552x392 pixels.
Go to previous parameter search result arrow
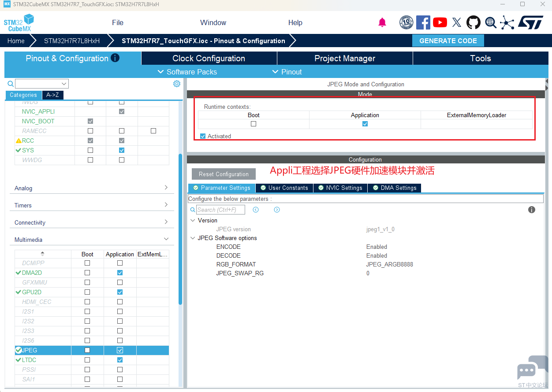[256, 210]
